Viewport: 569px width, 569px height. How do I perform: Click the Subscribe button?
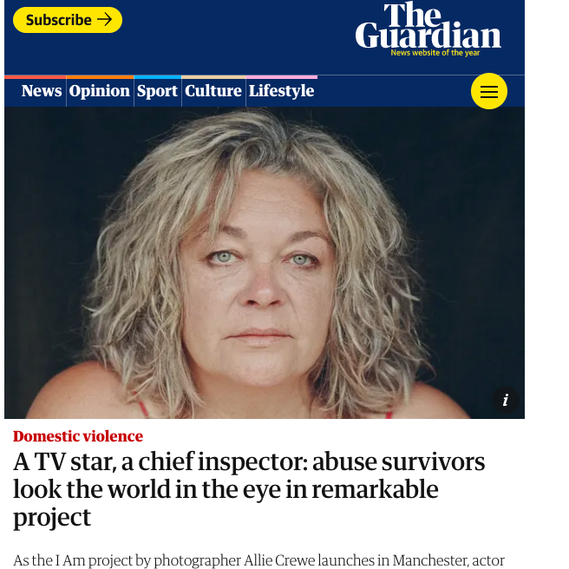pyautogui.click(x=67, y=20)
